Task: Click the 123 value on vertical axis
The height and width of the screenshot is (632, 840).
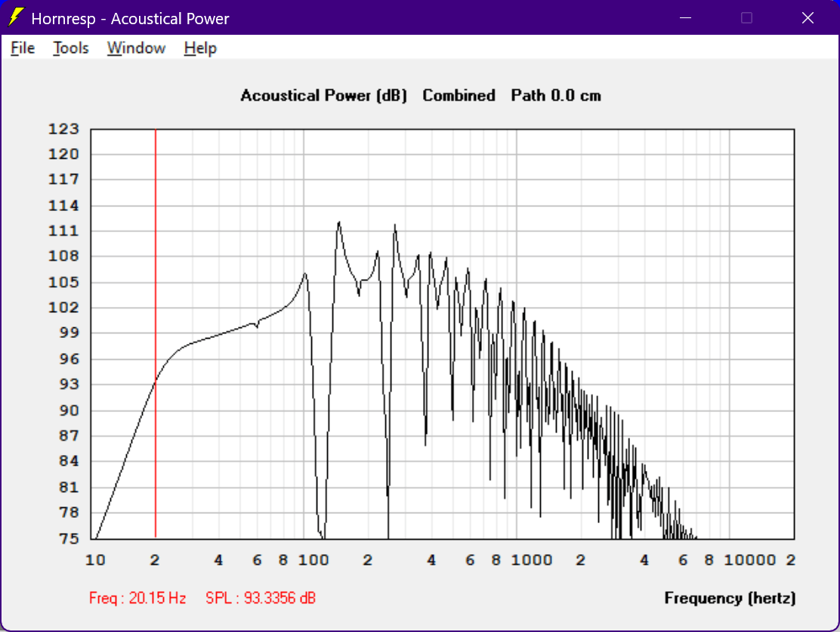Action: tap(63, 129)
